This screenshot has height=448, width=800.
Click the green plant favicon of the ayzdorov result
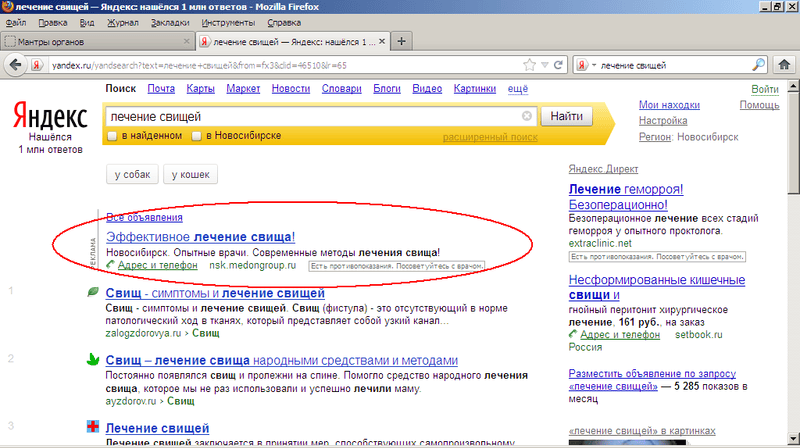[93, 359]
